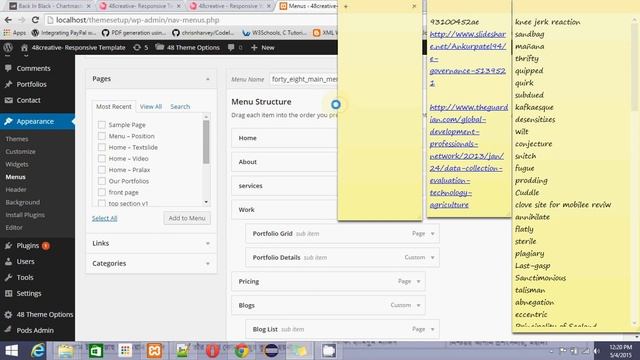This screenshot has height=360, width=640.
Task: Check the Sample Page checkbox
Action: point(102,124)
